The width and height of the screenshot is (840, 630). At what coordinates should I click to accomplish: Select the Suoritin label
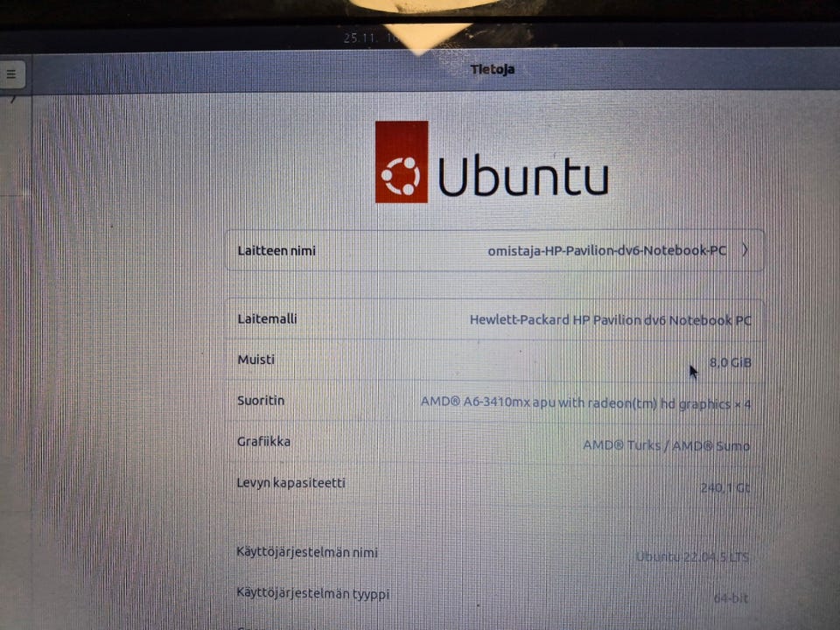coord(261,400)
